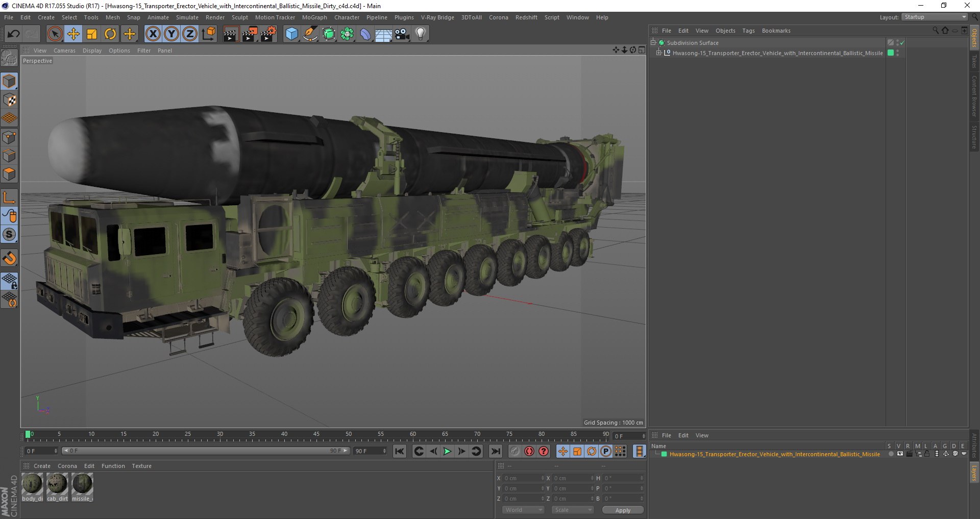Click Make Editable icon in left sidebar
This screenshot has height=519, width=980.
pyautogui.click(x=9, y=58)
